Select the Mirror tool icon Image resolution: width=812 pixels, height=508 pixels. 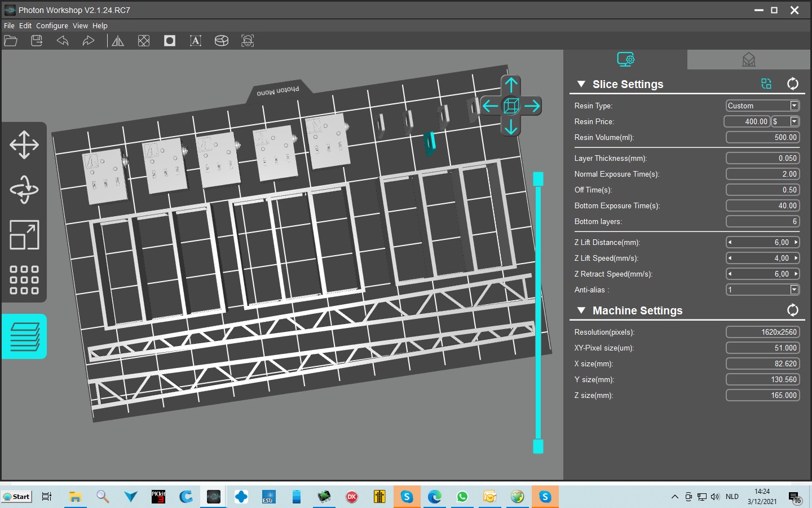pos(118,41)
